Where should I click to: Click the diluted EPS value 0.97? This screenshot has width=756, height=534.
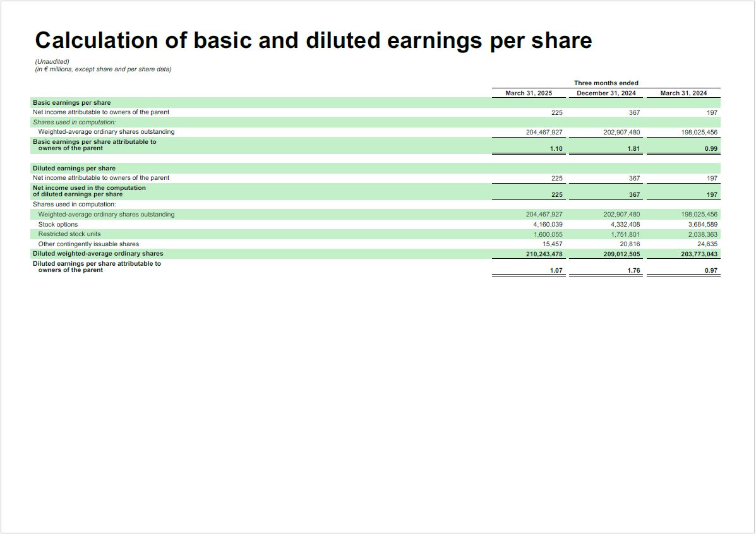[x=711, y=271]
